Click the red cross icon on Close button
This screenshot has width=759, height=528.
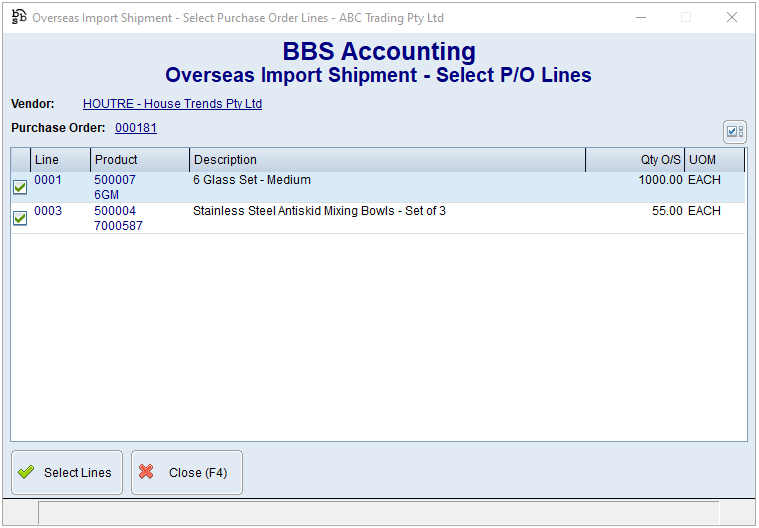point(147,473)
